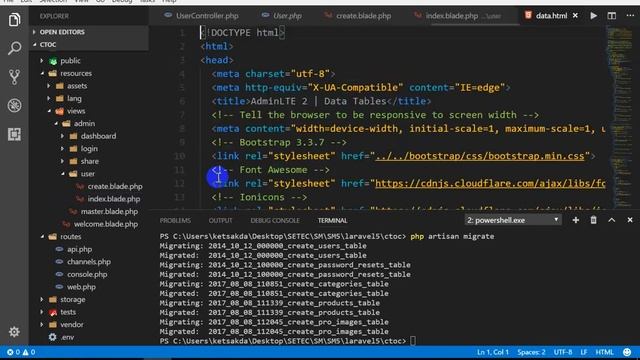This screenshot has width=640, height=360.
Task: Click the errors count in status bar
Action: click(x=13, y=352)
